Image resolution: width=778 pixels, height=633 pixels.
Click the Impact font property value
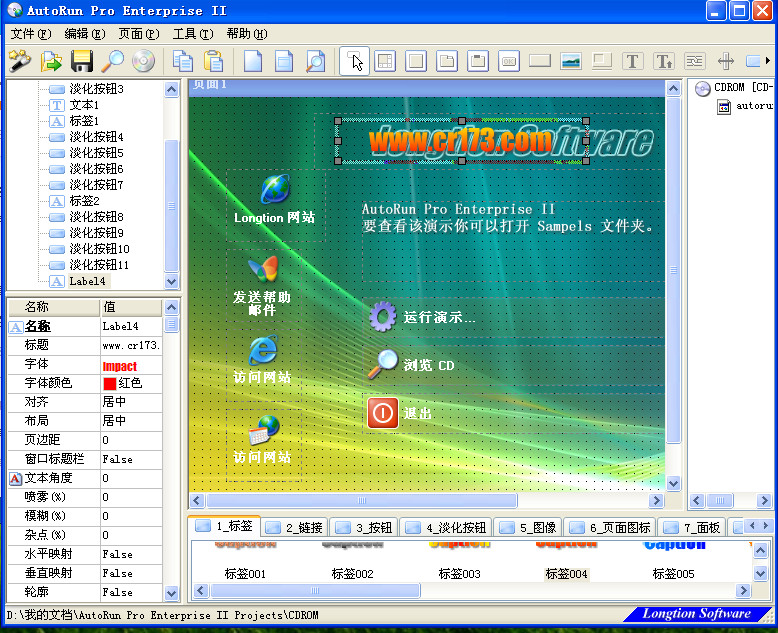[131, 366]
